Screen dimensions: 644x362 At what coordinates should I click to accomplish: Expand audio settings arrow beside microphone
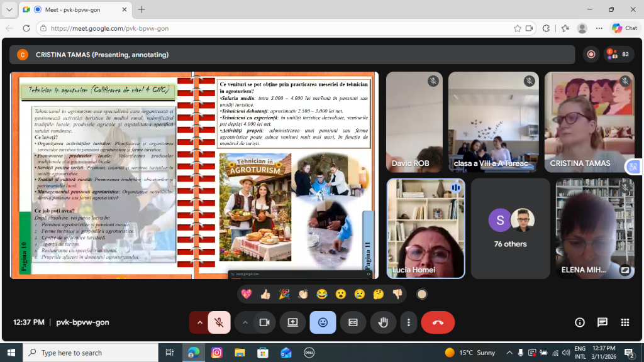click(x=199, y=322)
